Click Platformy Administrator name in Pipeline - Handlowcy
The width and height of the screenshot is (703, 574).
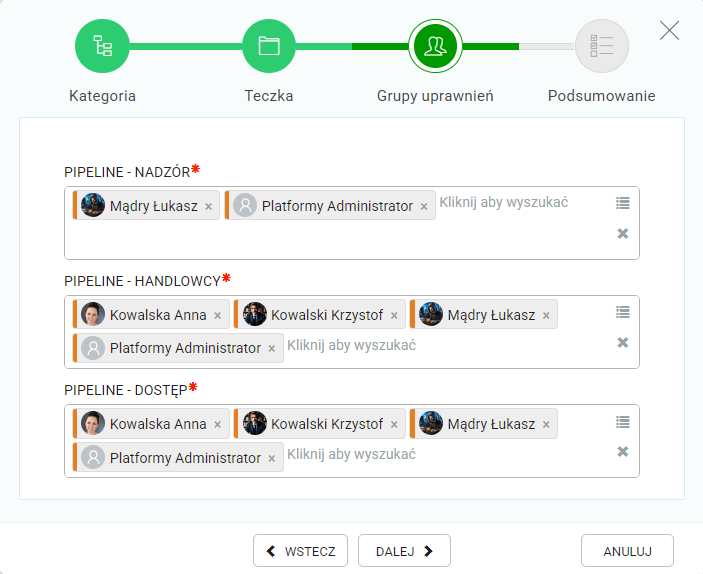[186, 348]
